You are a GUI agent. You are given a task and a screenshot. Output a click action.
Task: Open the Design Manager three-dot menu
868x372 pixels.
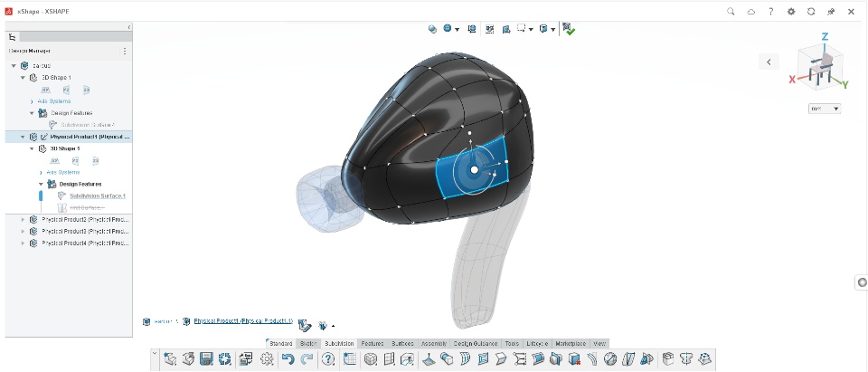tap(125, 51)
